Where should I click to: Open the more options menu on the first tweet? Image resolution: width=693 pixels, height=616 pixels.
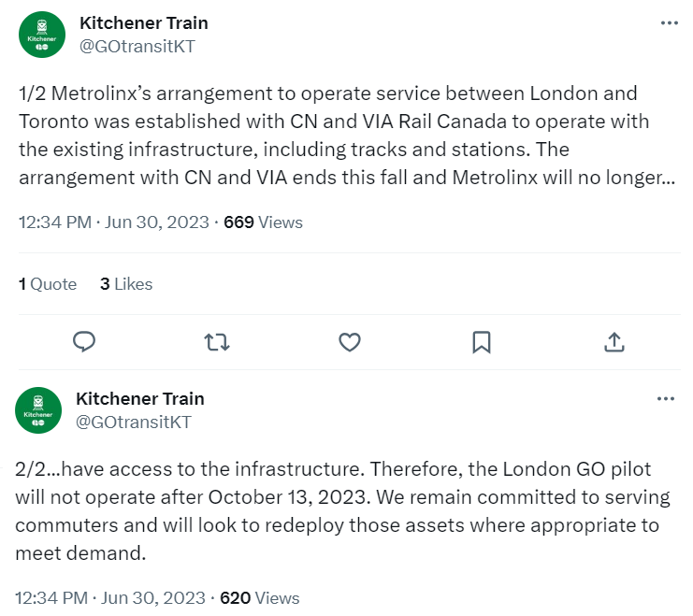click(669, 23)
